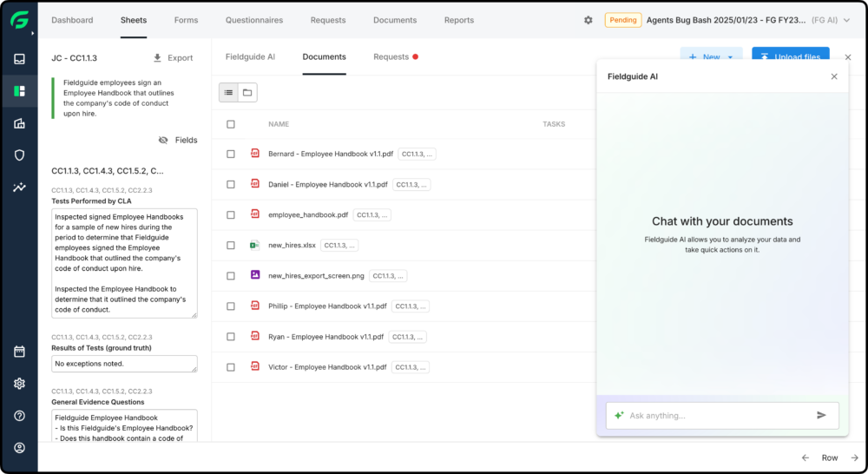Go to next row arrow
The width and height of the screenshot is (868, 474).
tap(855, 458)
